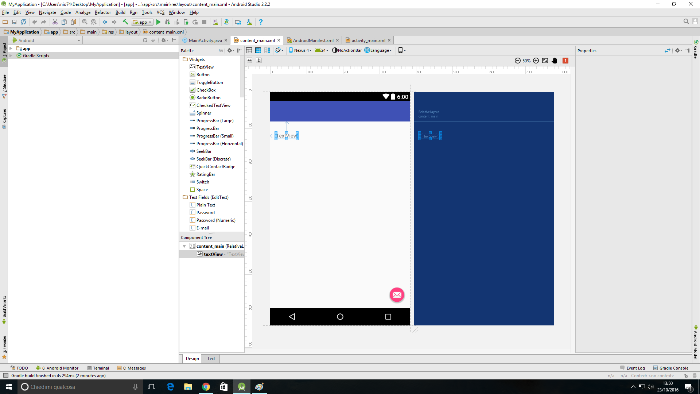
Task: Redo the action in the toolbar
Action: point(44,22)
